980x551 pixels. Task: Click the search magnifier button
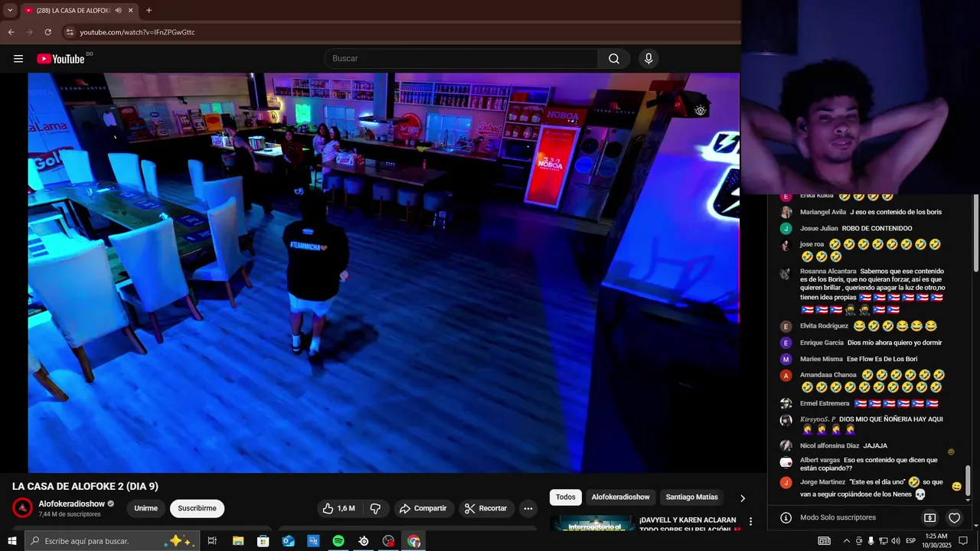pos(614,59)
